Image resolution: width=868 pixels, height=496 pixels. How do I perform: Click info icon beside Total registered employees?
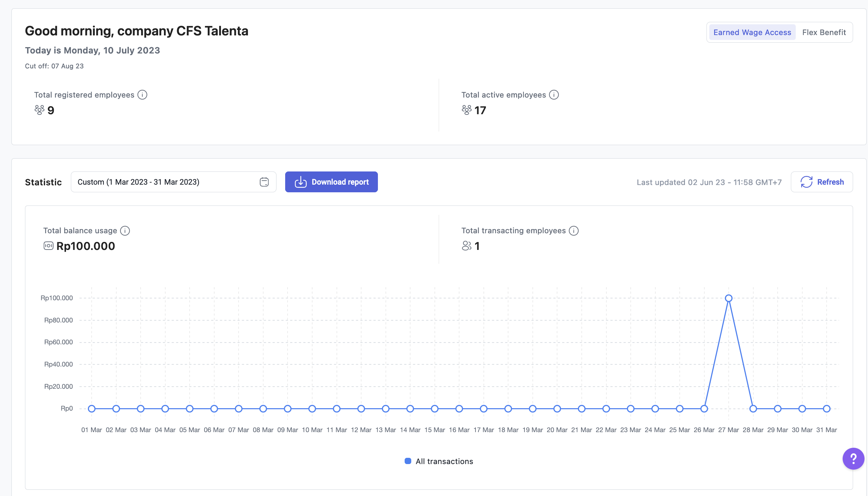click(x=142, y=95)
